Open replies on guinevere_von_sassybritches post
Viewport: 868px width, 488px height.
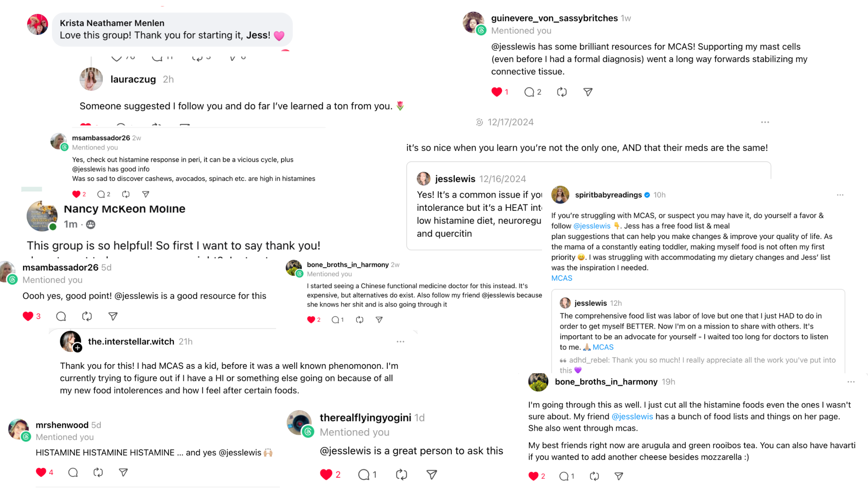click(x=529, y=92)
